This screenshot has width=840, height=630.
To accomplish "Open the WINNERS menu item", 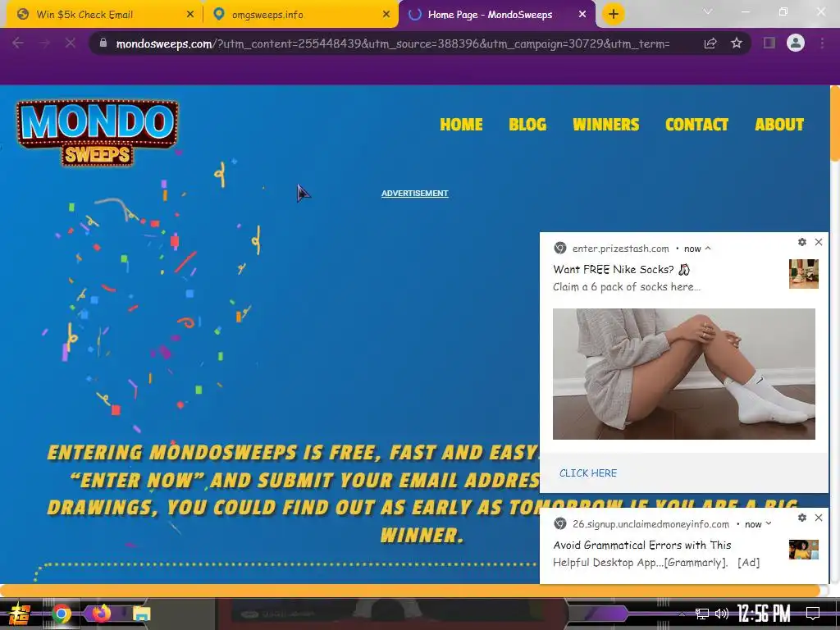I will point(606,125).
